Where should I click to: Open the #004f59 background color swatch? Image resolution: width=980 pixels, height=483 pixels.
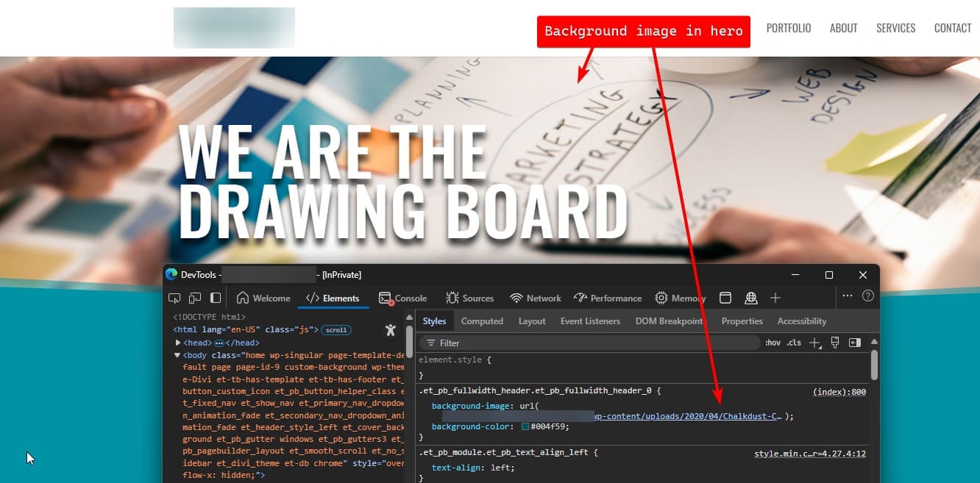[x=525, y=427]
